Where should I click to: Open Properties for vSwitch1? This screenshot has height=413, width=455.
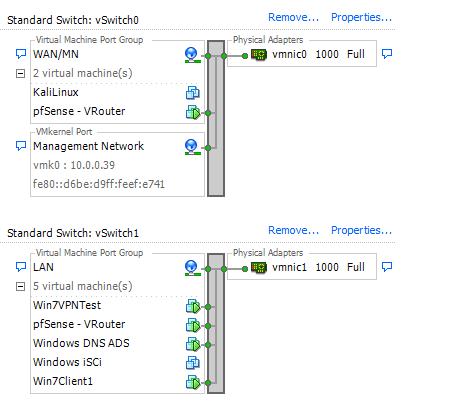tap(361, 230)
